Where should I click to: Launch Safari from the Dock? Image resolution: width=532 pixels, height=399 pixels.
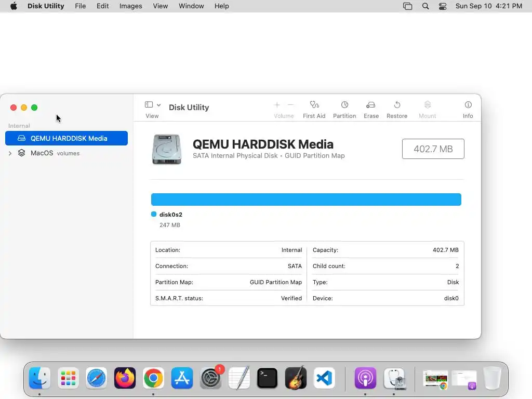(x=96, y=378)
